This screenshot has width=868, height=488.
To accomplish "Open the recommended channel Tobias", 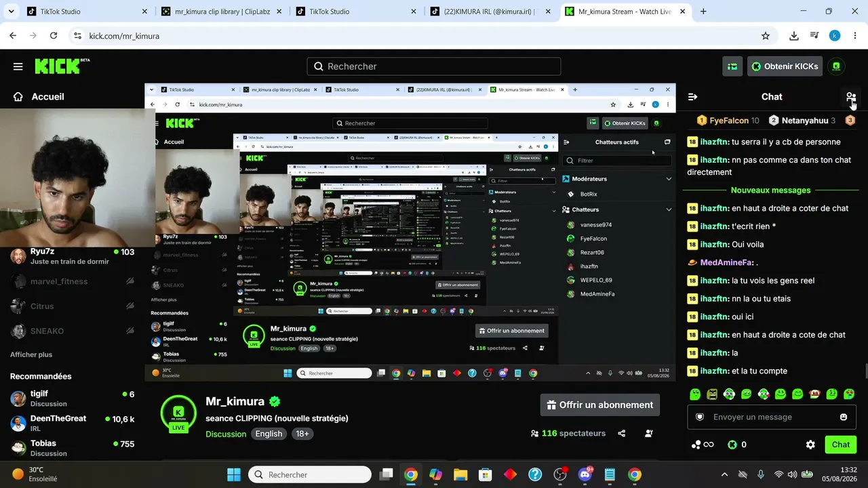I will 72,447.
